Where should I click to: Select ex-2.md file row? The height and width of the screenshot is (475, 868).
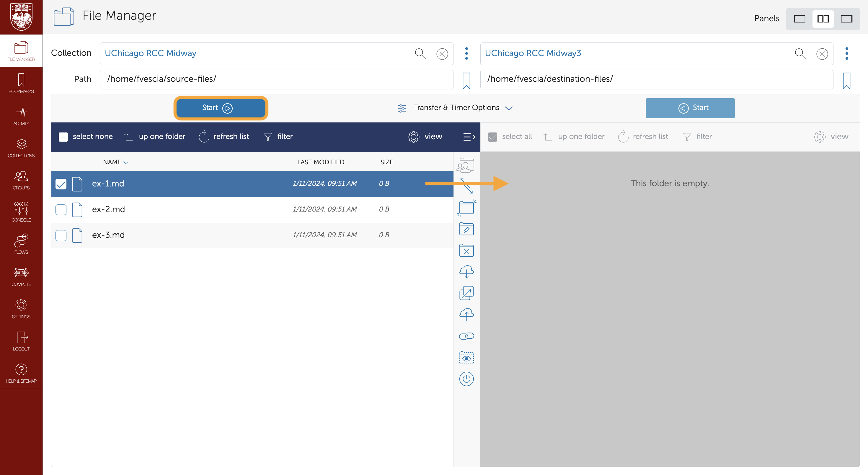(252, 209)
